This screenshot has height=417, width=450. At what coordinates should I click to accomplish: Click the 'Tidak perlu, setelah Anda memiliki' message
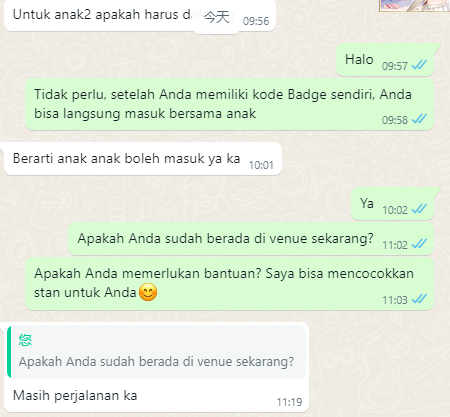(x=230, y=104)
